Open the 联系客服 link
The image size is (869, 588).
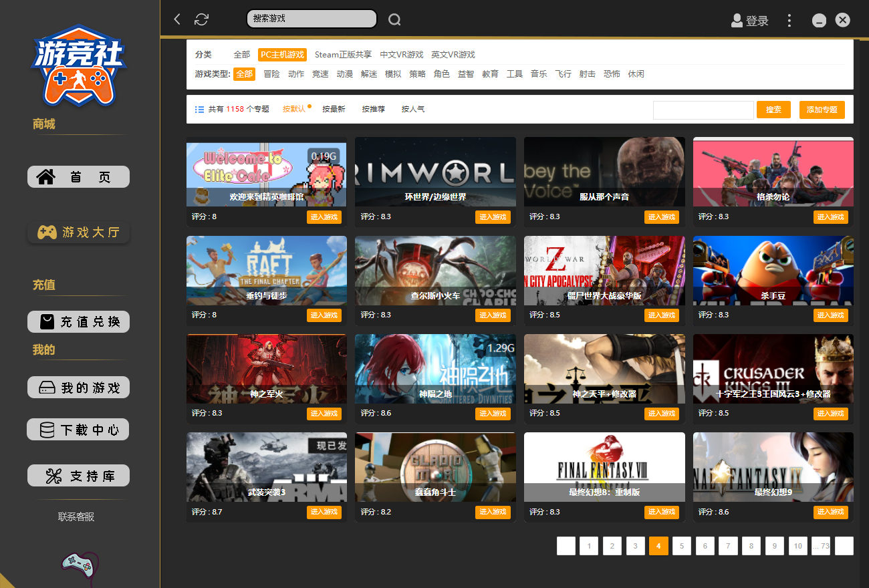coord(76,517)
